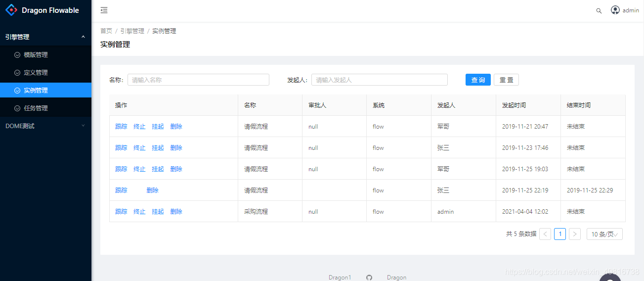The height and width of the screenshot is (281, 644).
Task: Click 跟踪 for the 2019-11-23 17:46 row
Action: pos(121,148)
